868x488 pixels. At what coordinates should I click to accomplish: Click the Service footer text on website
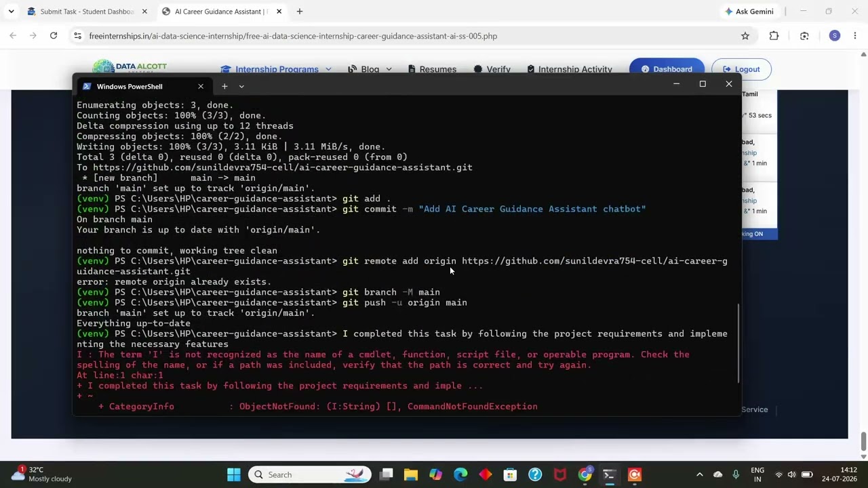tap(754, 409)
